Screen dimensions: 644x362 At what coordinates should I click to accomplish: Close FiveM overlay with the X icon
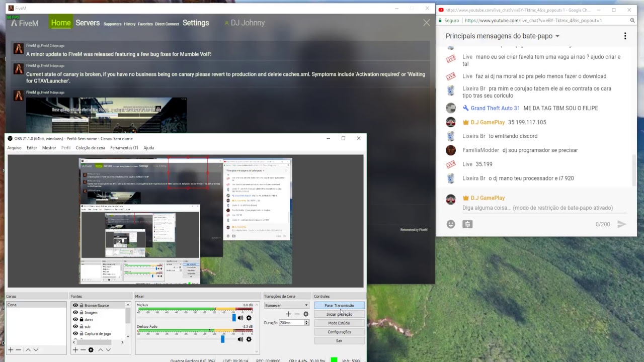[x=427, y=23]
